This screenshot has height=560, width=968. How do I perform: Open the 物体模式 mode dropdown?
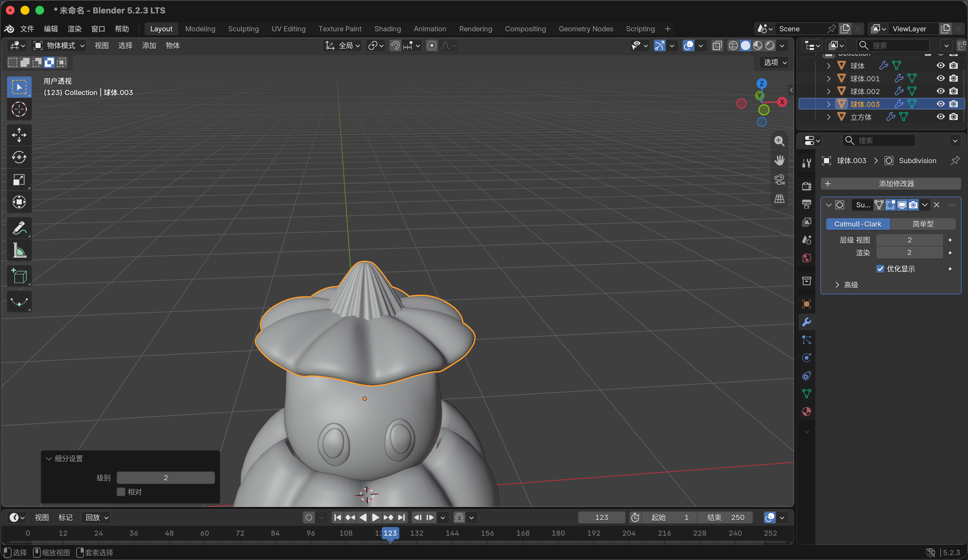click(x=59, y=46)
